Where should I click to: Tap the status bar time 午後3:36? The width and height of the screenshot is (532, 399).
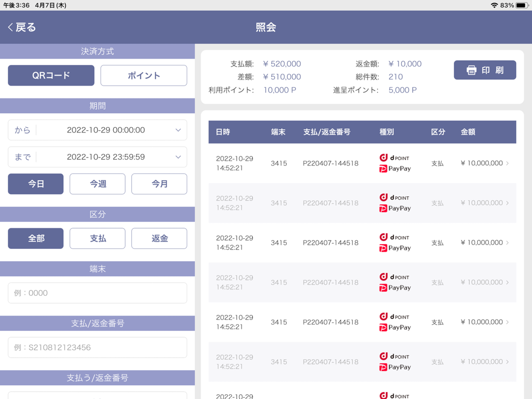[16, 5]
